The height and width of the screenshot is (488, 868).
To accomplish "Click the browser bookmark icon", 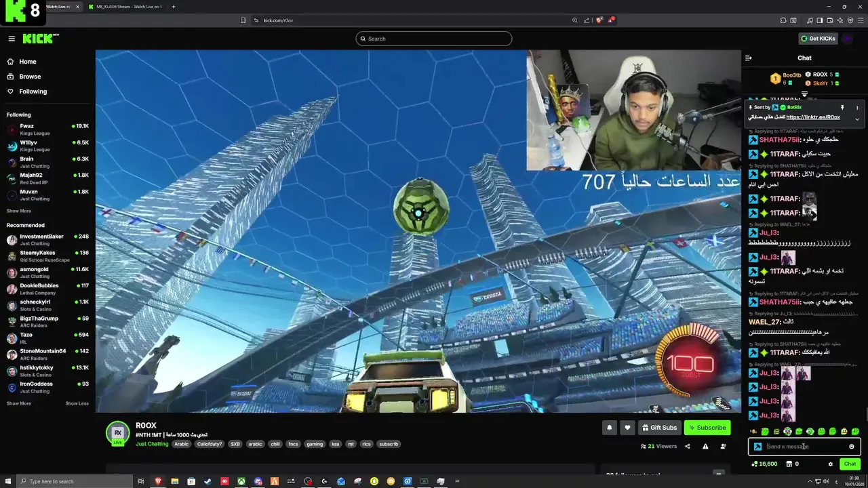I will tap(243, 20).
